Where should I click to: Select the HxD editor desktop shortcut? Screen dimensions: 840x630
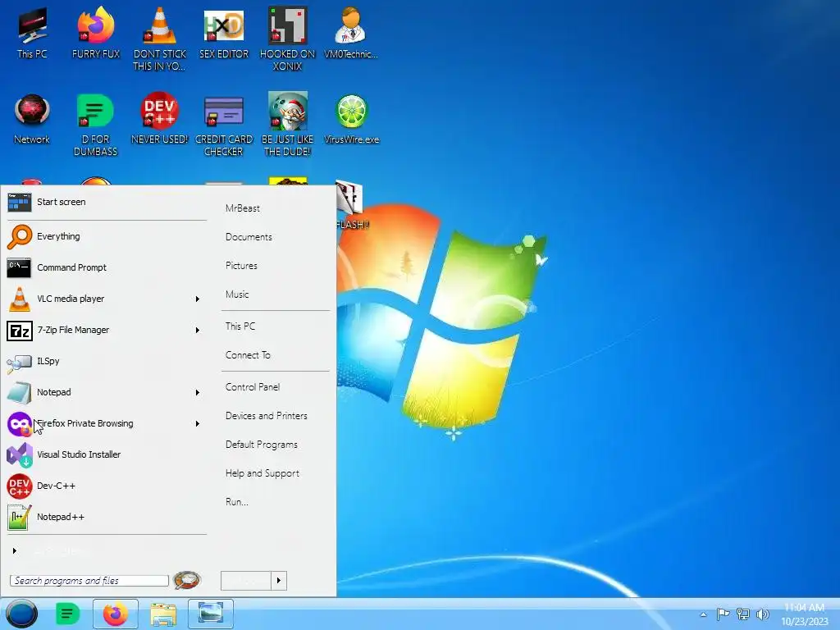(224, 32)
